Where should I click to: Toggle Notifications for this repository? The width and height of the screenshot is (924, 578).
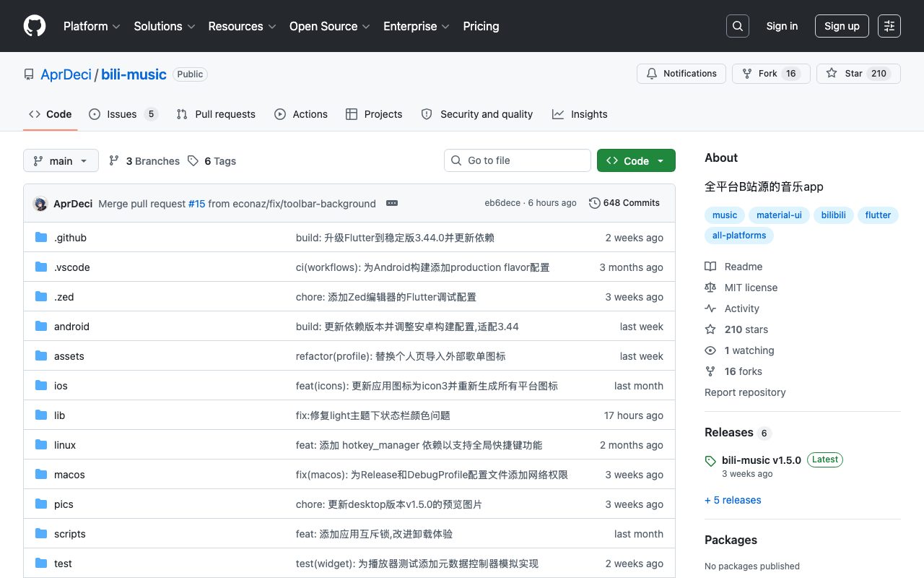[x=681, y=74]
